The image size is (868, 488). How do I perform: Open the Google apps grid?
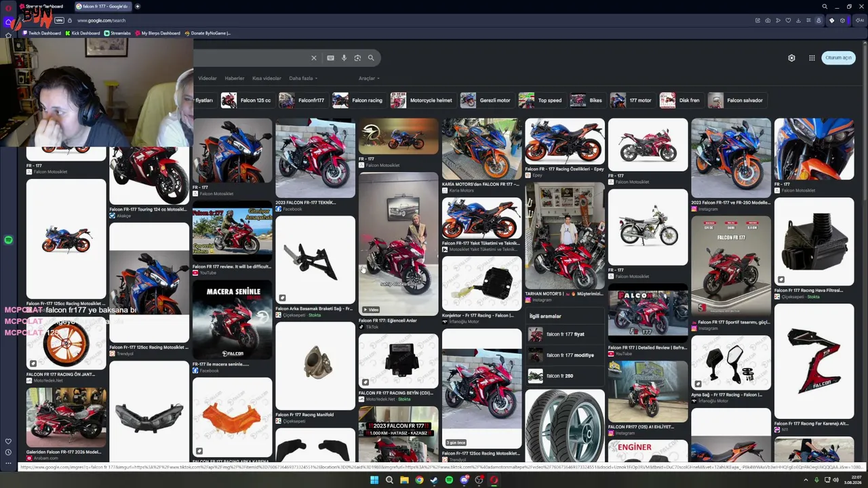(x=812, y=58)
